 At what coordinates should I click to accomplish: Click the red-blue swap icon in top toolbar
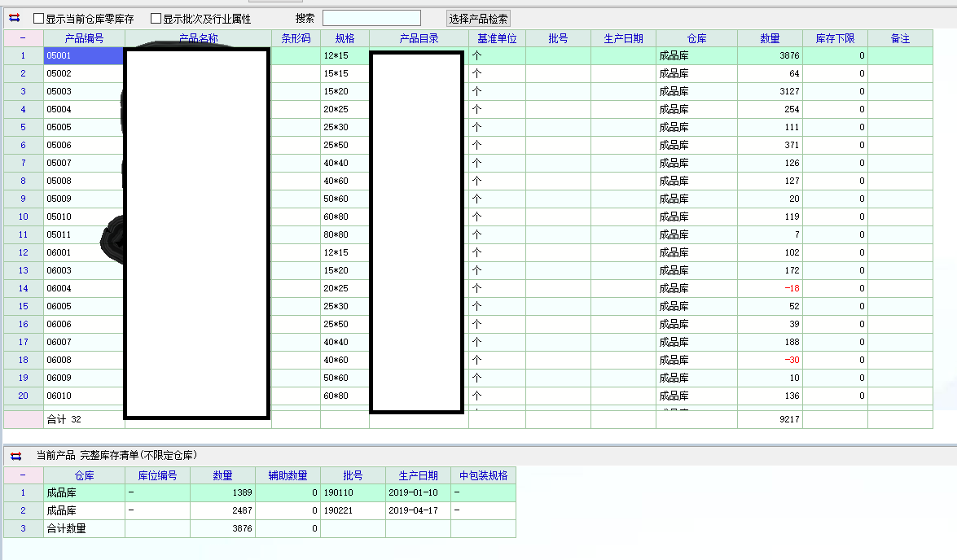pos(14,18)
